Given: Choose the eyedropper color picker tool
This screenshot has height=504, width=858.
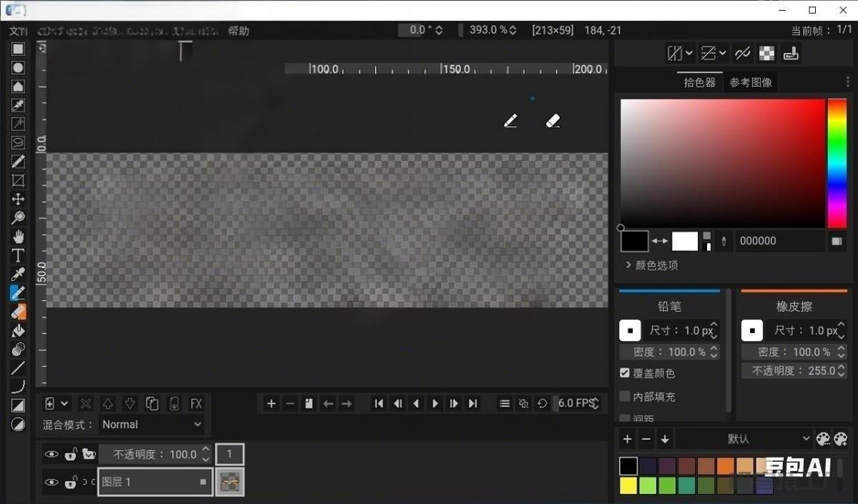Looking at the screenshot, I should pos(18,274).
